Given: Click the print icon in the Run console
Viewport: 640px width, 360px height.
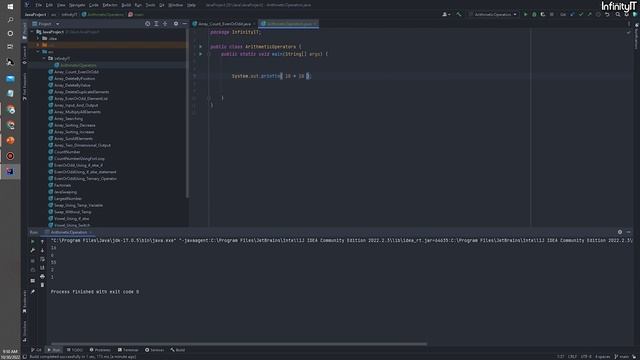Looking at the screenshot, I should 42,276.
